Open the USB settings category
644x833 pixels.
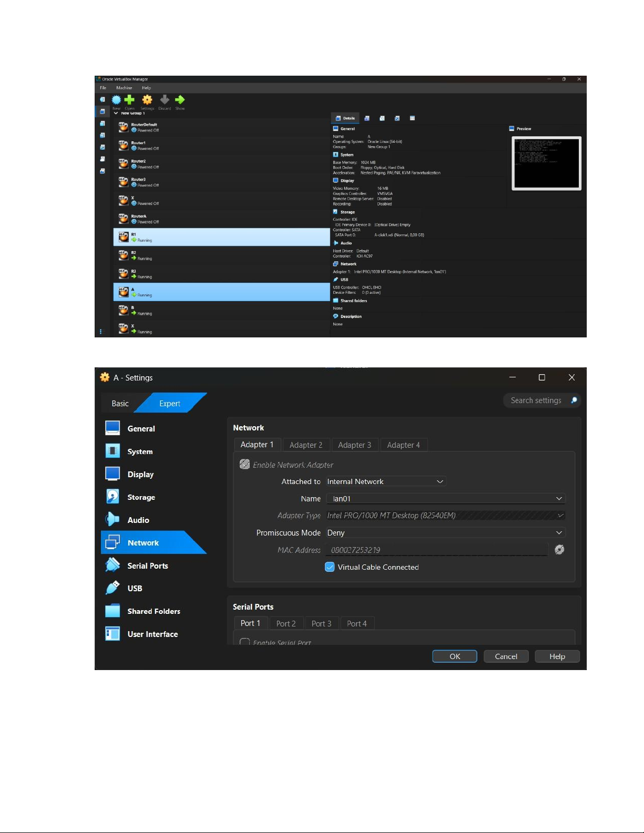click(x=135, y=589)
